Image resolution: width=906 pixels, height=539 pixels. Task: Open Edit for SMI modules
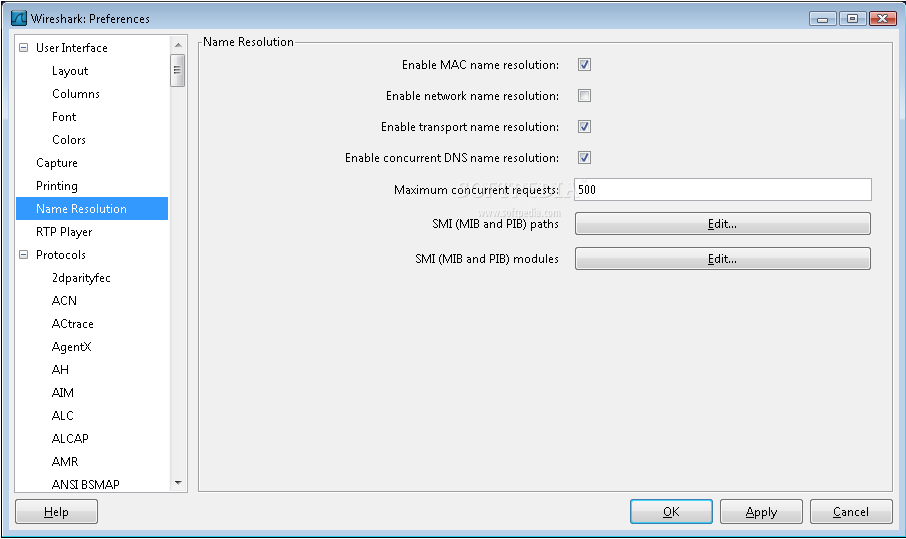[722, 259]
